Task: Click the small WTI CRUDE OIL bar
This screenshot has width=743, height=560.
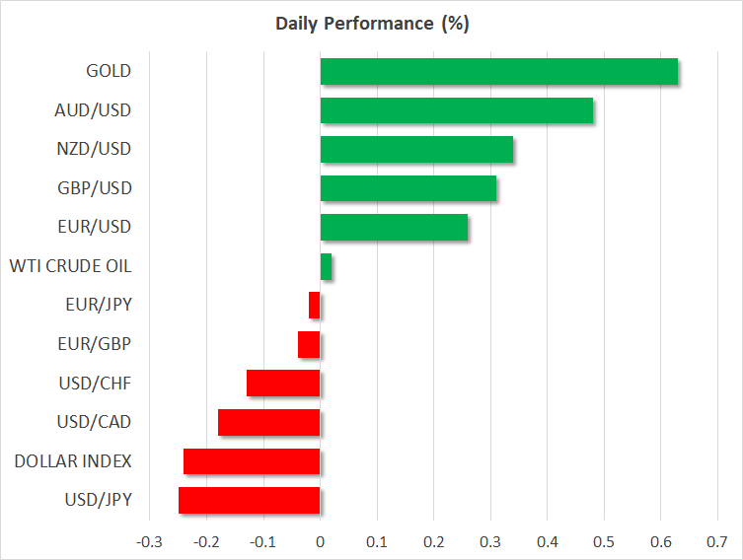Action: pyautogui.click(x=327, y=266)
